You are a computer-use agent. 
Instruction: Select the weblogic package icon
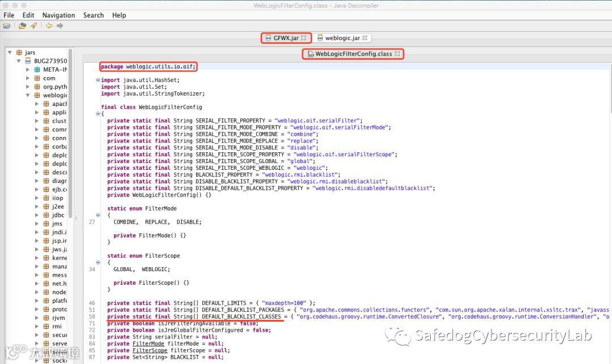click(x=37, y=95)
